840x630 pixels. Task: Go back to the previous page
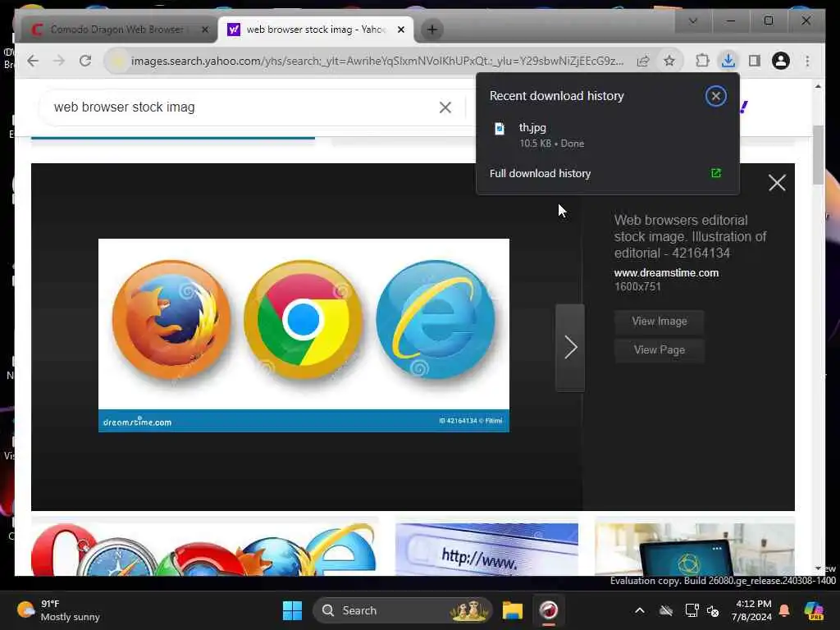(33, 61)
